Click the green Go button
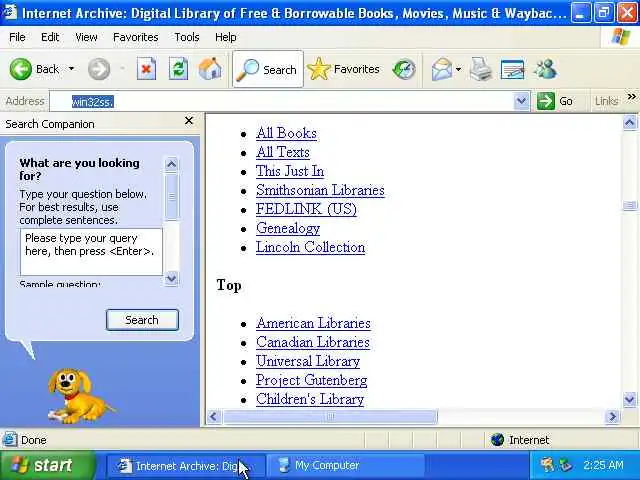The height and width of the screenshot is (480, 640). tap(556, 101)
